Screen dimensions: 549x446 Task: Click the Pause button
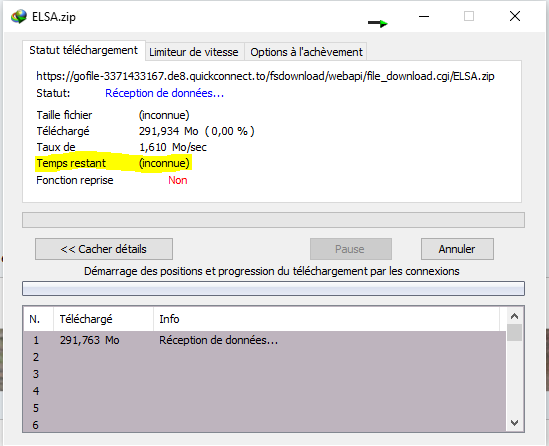click(x=350, y=249)
